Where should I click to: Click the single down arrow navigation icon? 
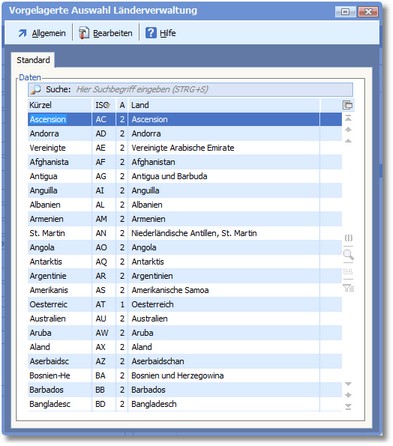pos(348,384)
